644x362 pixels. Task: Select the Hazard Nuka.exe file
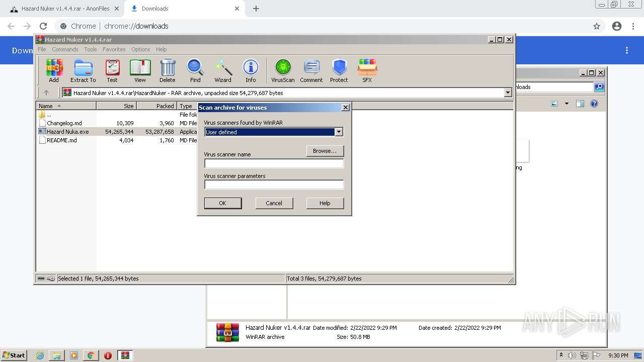[67, 132]
